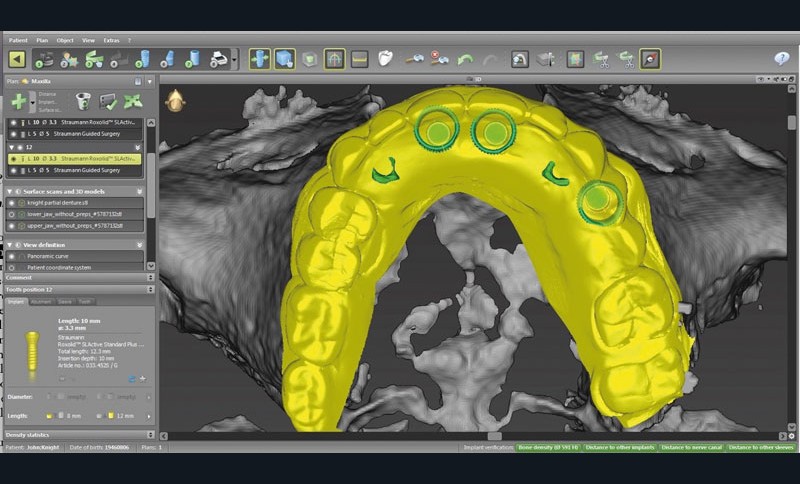Toggle visibility of knight partial denture scan
800x484 pixels.
12,203
